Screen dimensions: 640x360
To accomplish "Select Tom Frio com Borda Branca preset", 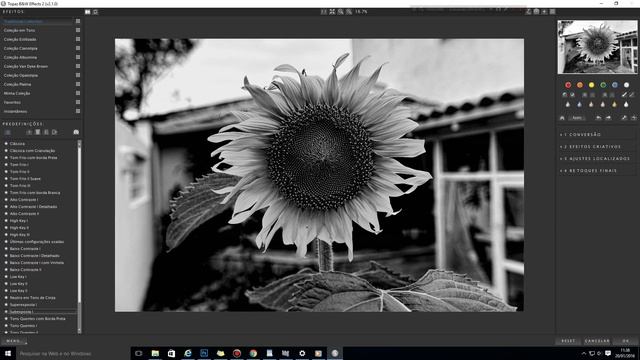I will click(35, 193).
